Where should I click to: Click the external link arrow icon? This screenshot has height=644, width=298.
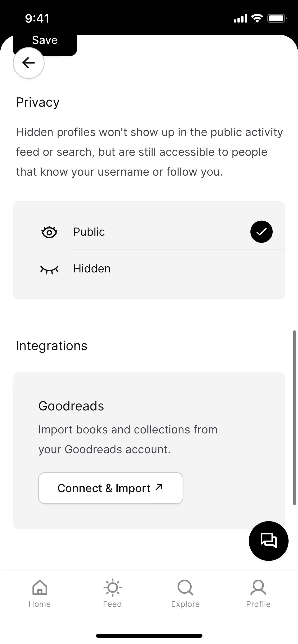pyautogui.click(x=159, y=487)
